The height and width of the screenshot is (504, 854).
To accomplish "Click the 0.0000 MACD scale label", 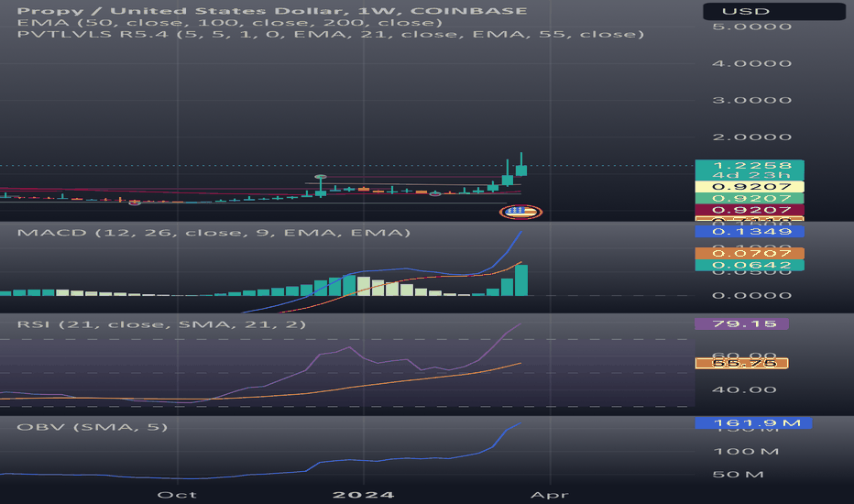I will [751, 295].
